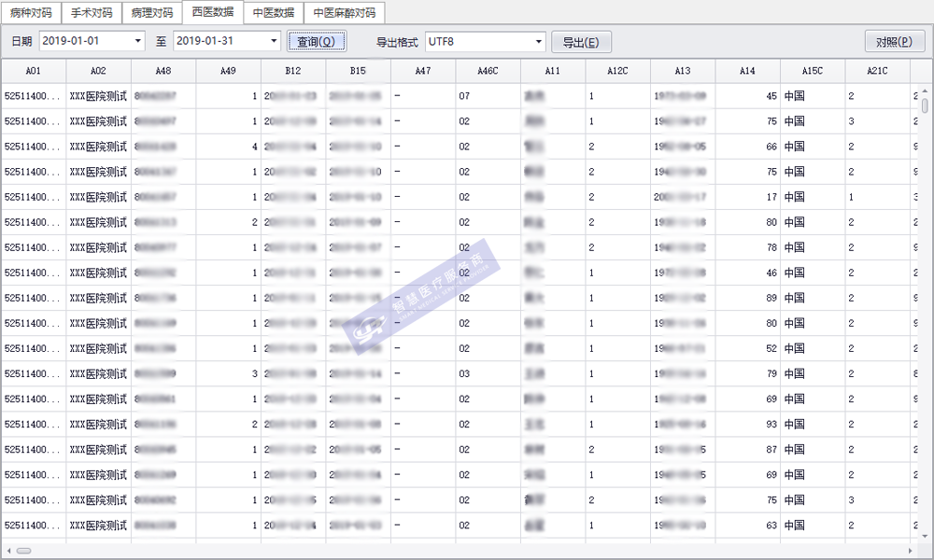Click the vertical scrollbar up arrow

[925, 91]
